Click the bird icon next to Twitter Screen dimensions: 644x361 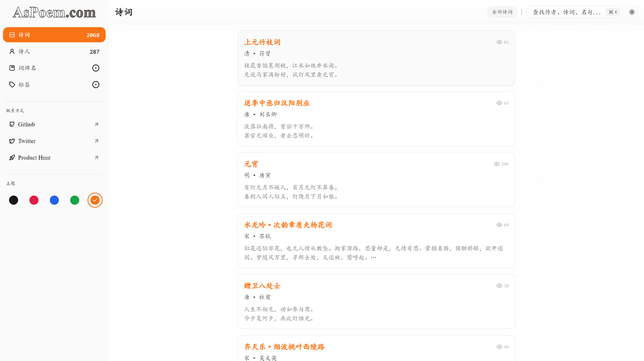pyautogui.click(x=12, y=141)
